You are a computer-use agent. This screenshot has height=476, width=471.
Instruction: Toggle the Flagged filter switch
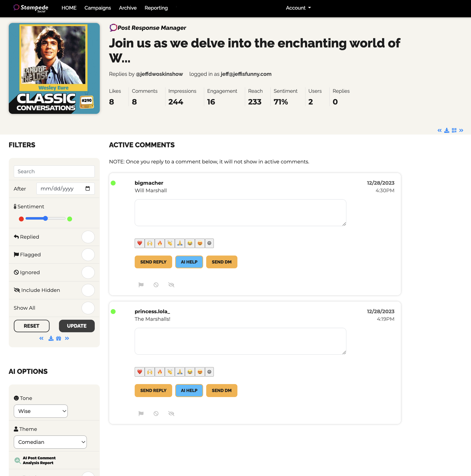click(88, 254)
